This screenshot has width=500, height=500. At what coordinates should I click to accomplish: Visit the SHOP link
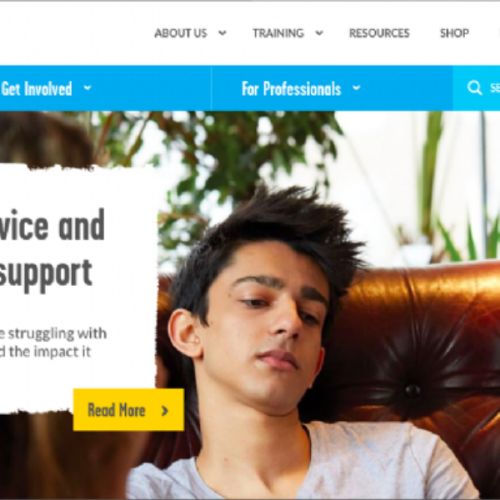(455, 33)
